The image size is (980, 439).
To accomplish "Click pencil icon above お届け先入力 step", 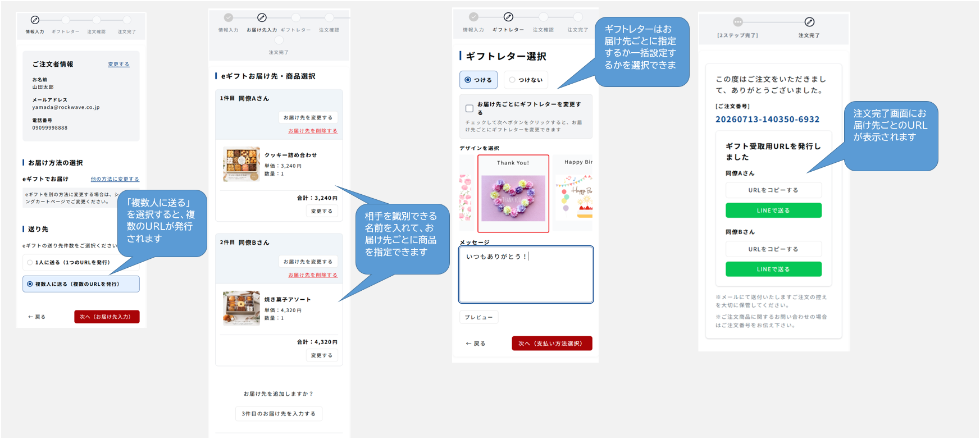I will pyautogui.click(x=262, y=17).
